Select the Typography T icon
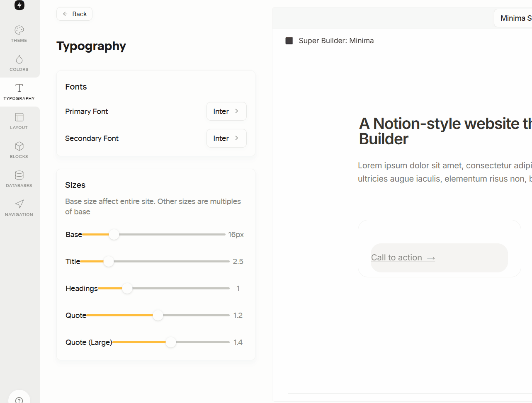The image size is (532, 403). pos(19,88)
